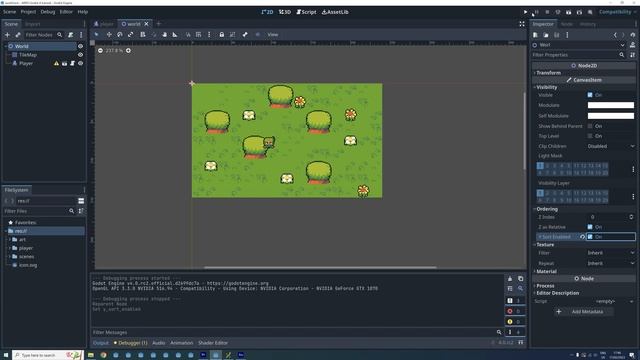Expand the Transform section
The height and width of the screenshot is (360, 640).
point(548,73)
